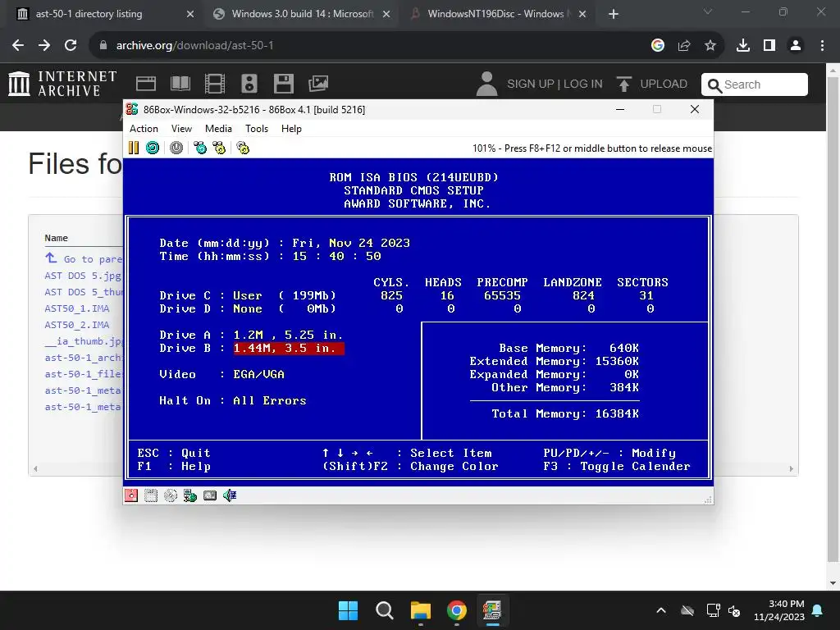
Task: Click the network status icon in 86Box
Action: 190,495
